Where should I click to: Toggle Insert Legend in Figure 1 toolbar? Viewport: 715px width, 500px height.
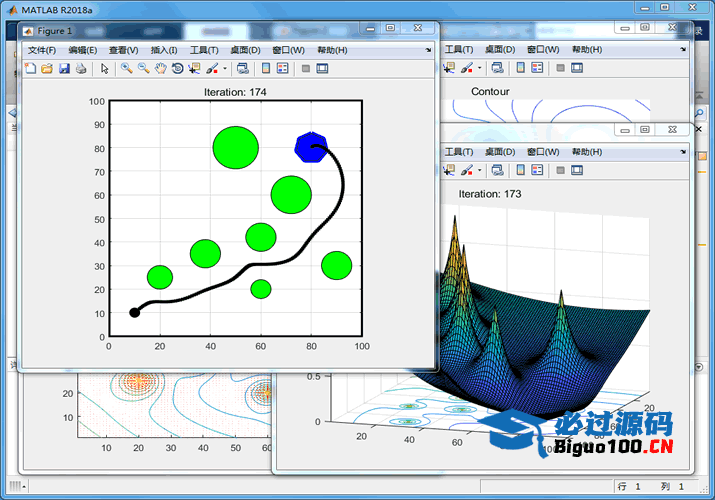coord(283,68)
